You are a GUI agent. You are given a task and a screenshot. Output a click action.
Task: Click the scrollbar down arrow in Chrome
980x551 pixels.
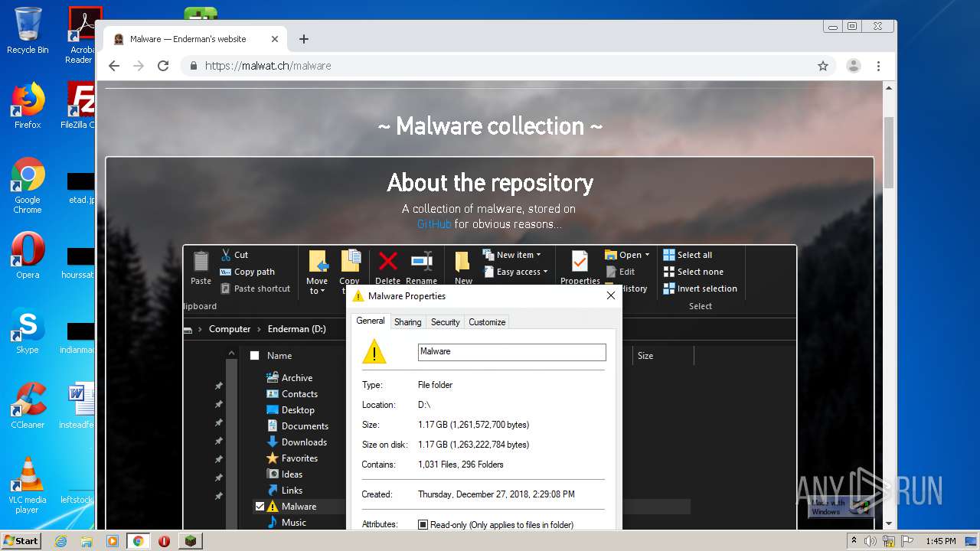pyautogui.click(x=888, y=524)
